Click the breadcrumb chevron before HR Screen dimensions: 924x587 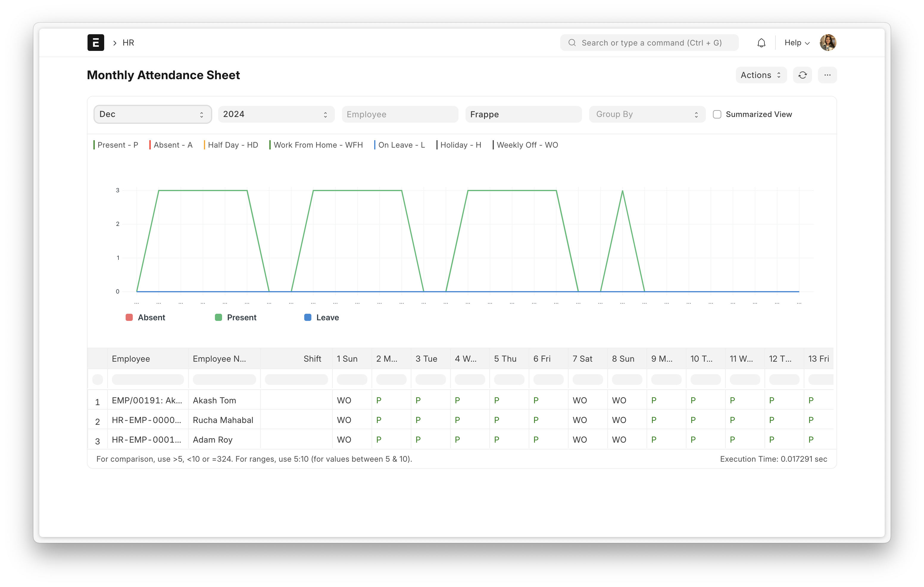tap(114, 43)
